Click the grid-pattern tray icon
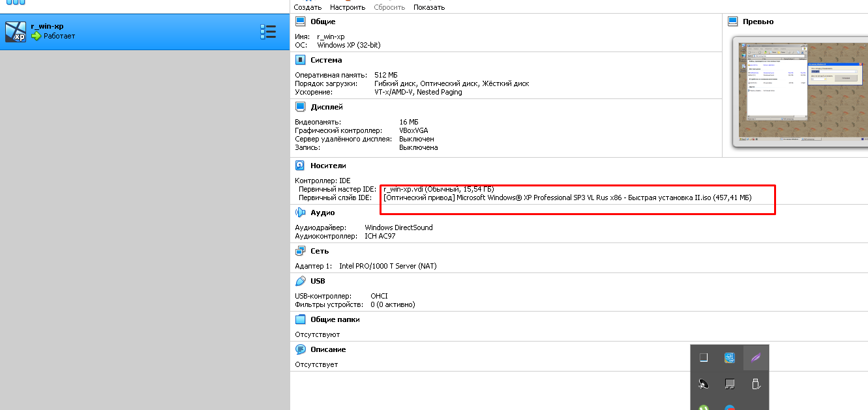This screenshot has height=410, width=868. 704,358
